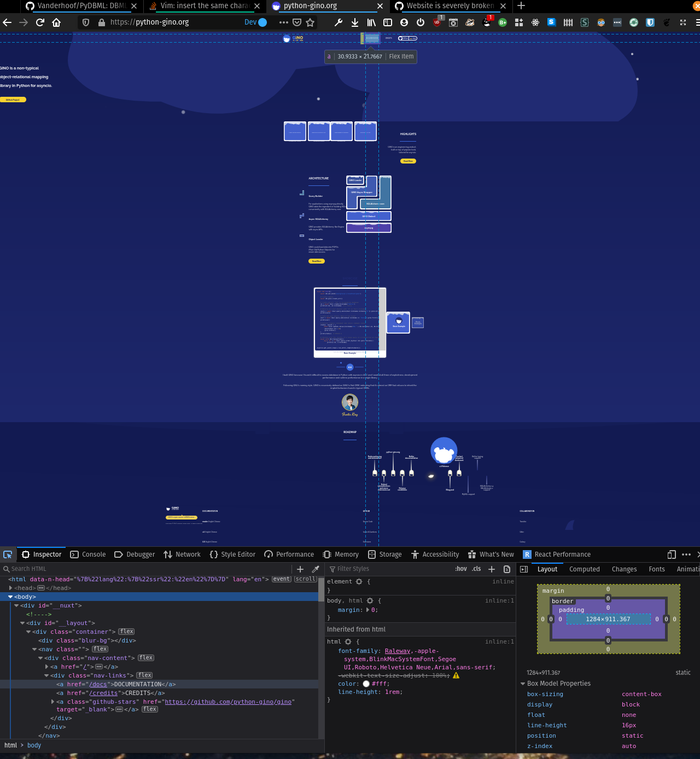The width and height of the screenshot is (700, 759).
Task: Open the Library bookshelf icon
Action: (x=371, y=22)
